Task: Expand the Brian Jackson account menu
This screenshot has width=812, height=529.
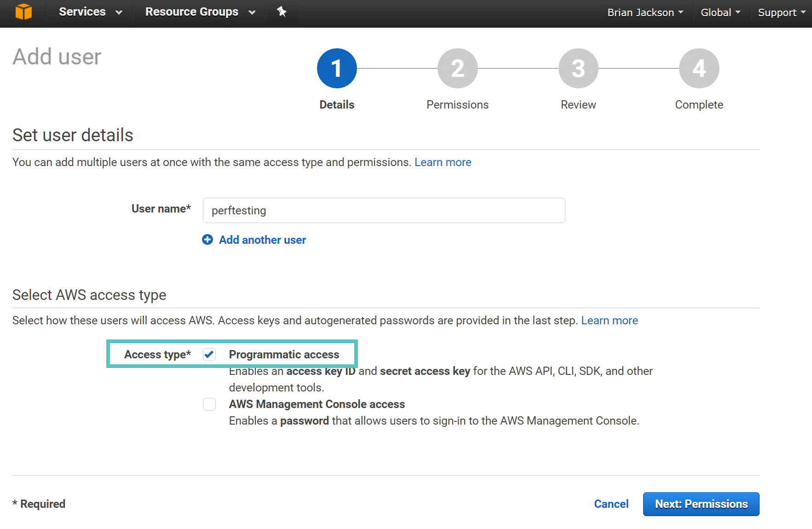Action: (644, 12)
